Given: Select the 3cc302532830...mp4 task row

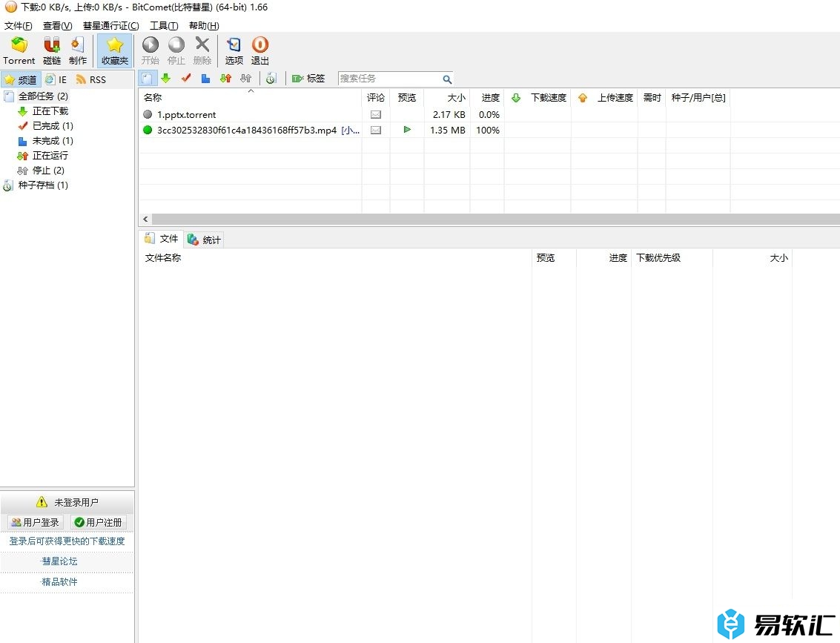Looking at the screenshot, I should (x=489, y=131).
